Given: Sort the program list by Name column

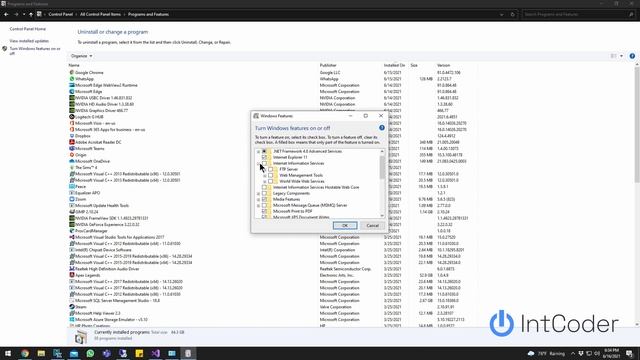Looking at the screenshot, I should click(x=74, y=65).
